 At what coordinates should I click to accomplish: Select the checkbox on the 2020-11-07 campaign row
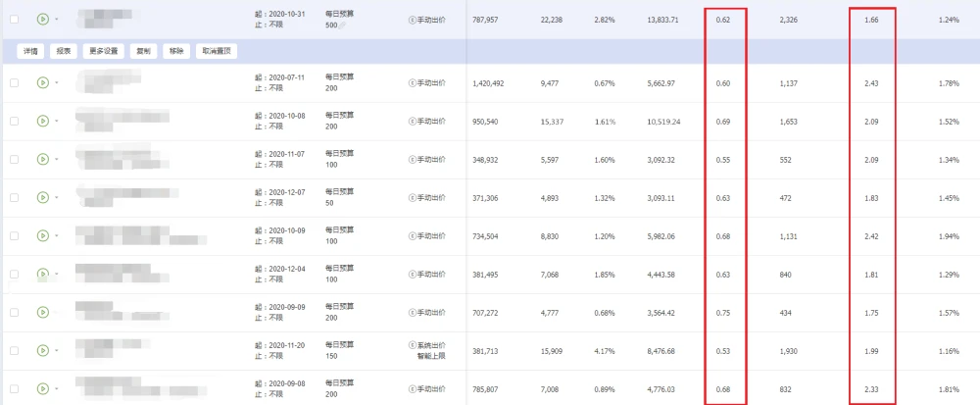[14, 159]
